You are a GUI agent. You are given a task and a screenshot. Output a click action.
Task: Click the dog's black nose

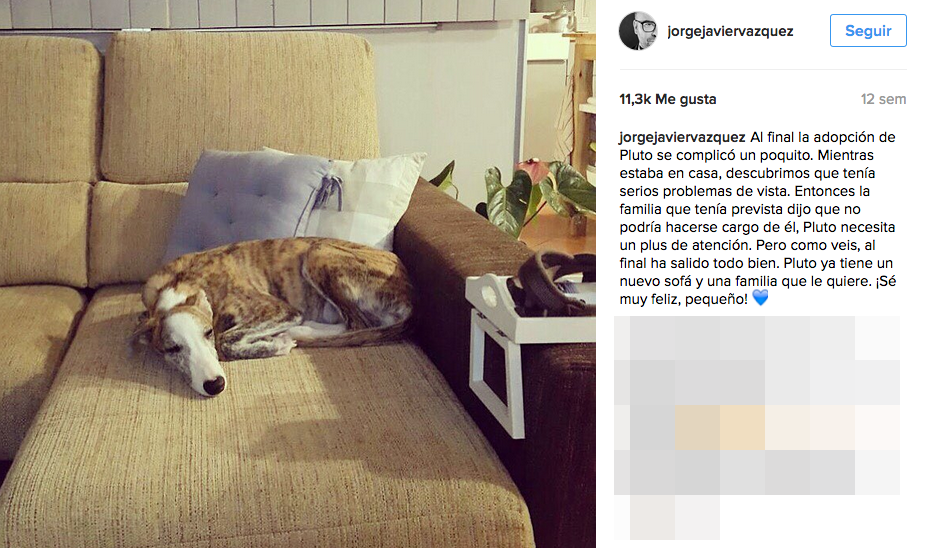[214, 385]
